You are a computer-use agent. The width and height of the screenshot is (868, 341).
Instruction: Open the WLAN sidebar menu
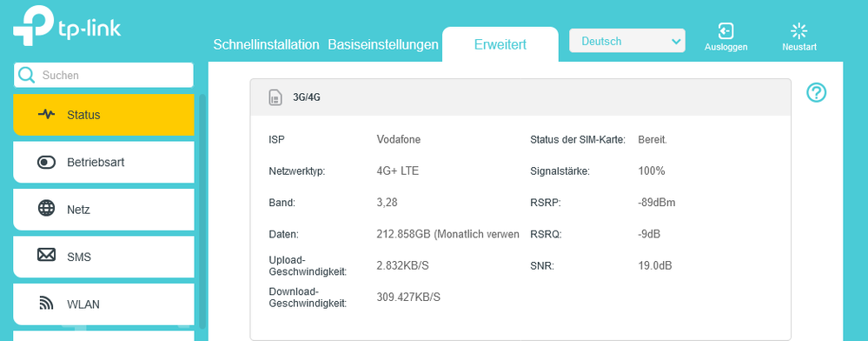click(103, 304)
